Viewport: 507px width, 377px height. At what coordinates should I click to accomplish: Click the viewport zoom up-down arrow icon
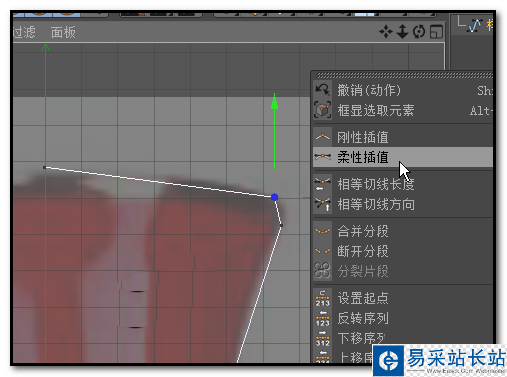[x=402, y=32]
